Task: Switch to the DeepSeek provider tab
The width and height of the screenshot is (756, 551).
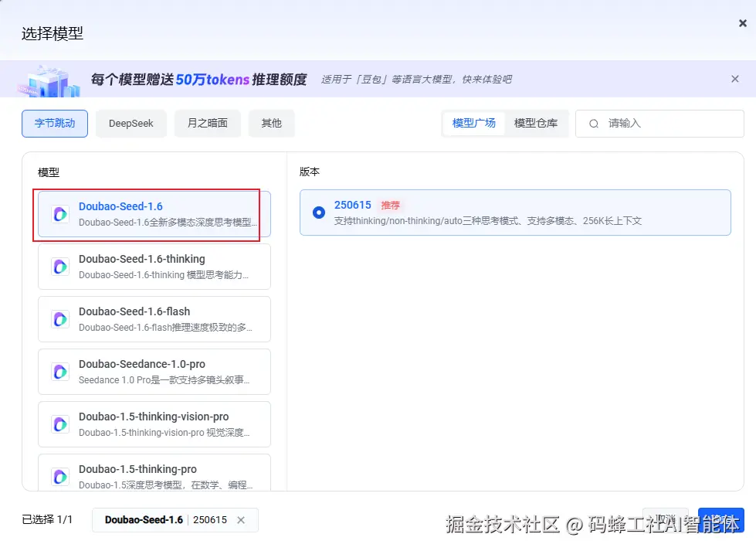Action: coord(131,124)
